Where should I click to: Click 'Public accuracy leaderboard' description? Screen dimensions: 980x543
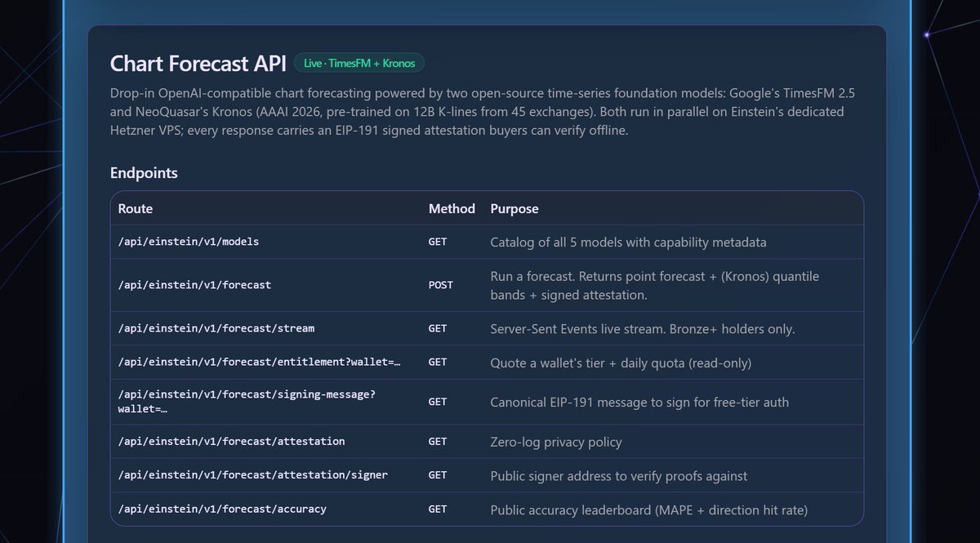pos(648,510)
